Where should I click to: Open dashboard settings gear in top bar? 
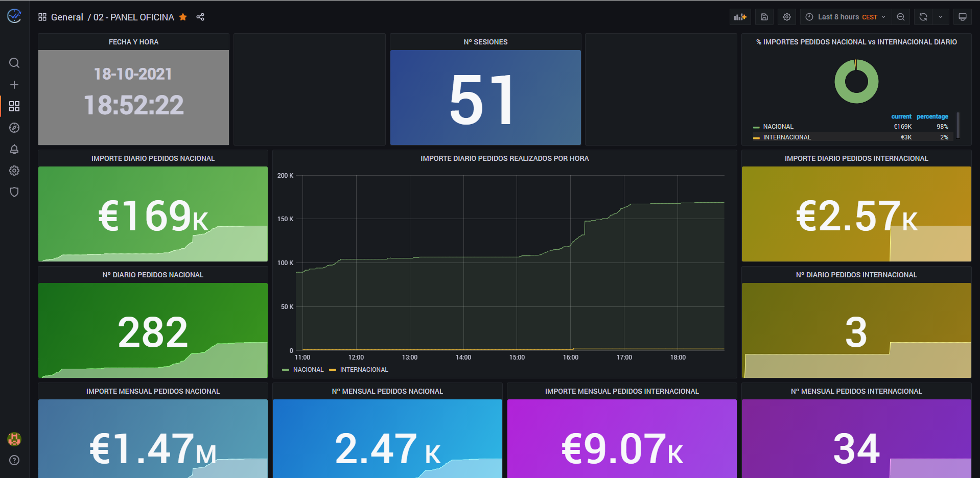point(787,17)
